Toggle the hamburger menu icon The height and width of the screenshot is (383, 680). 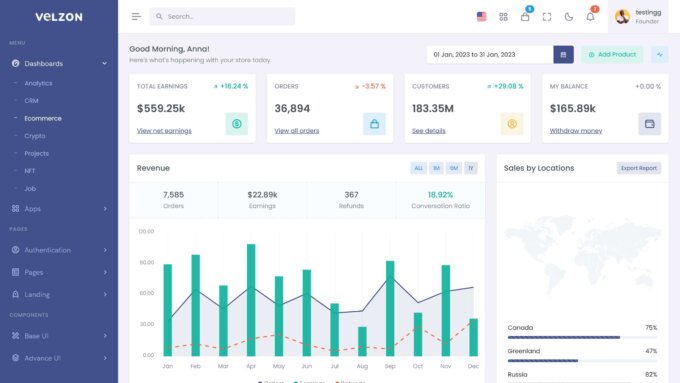[x=136, y=16]
